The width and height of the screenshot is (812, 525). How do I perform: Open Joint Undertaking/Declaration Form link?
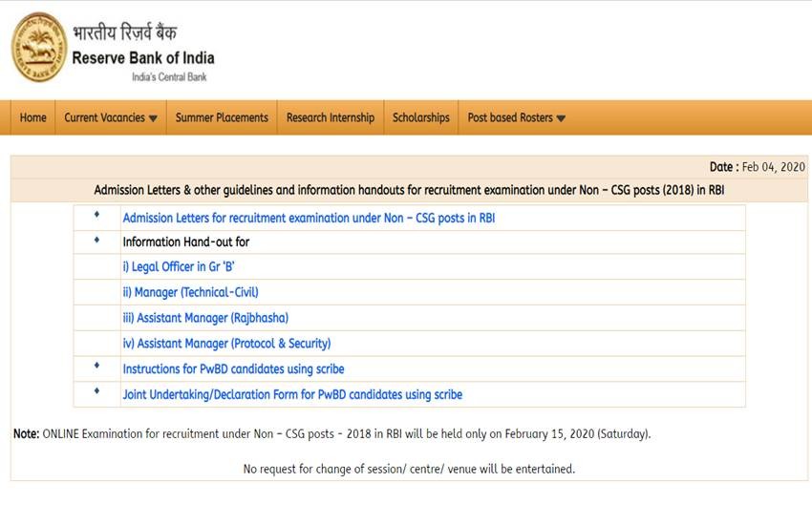[x=291, y=394]
